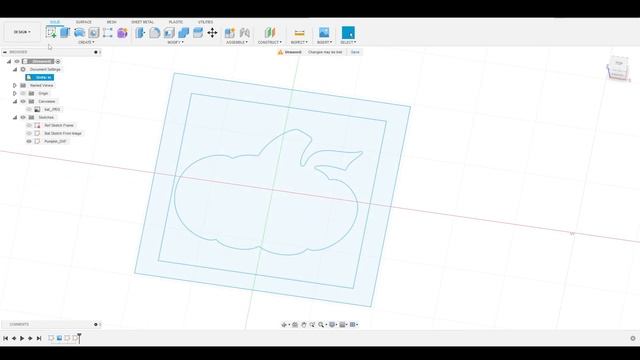Open the Inspect menu dropdown
The image size is (640, 360).
[299, 42]
